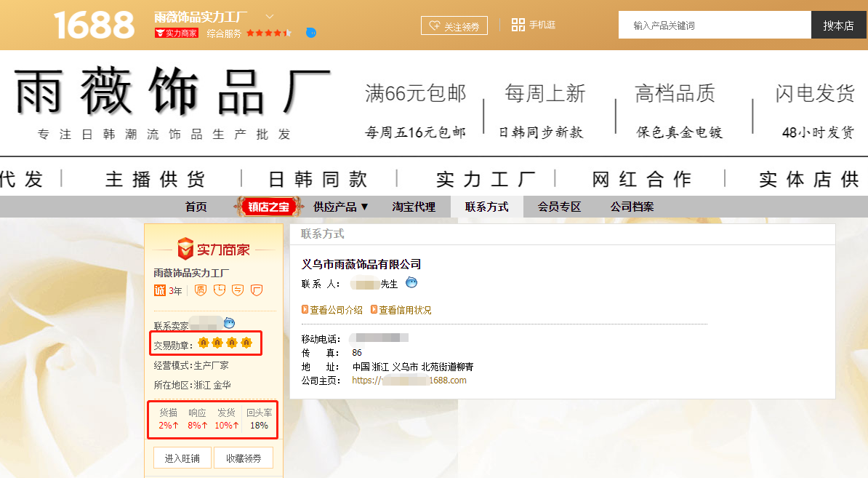868x478 pixels.
Task: Click the third orange guarantee shield icon
Action: (x=238, y=290)
